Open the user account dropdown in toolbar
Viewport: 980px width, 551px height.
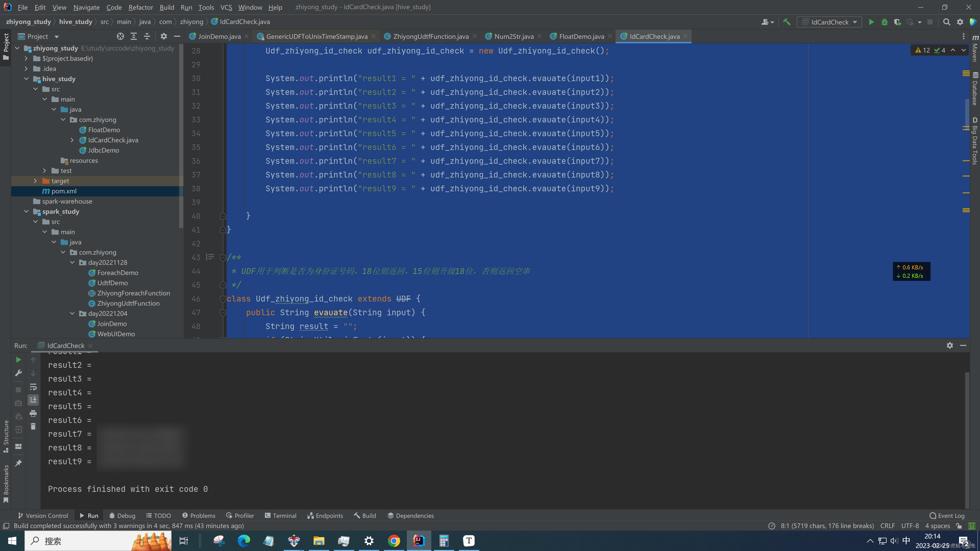[768, 22]
